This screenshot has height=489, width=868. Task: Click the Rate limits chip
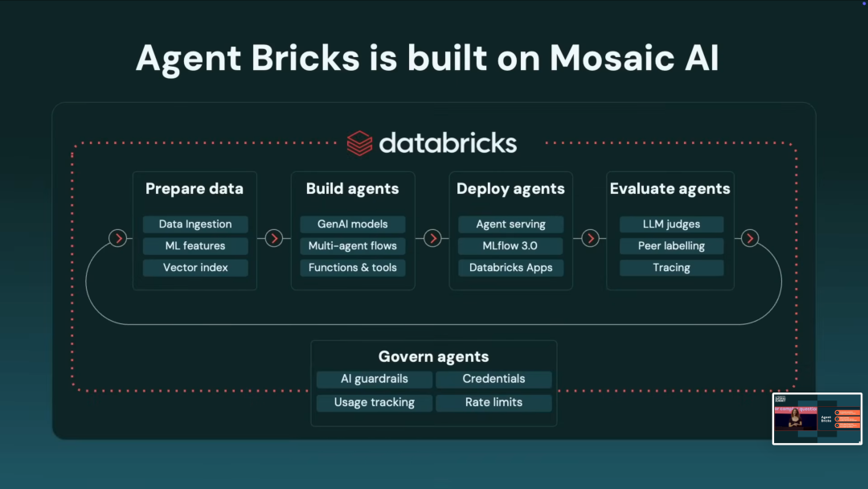[x=493, y=402]
